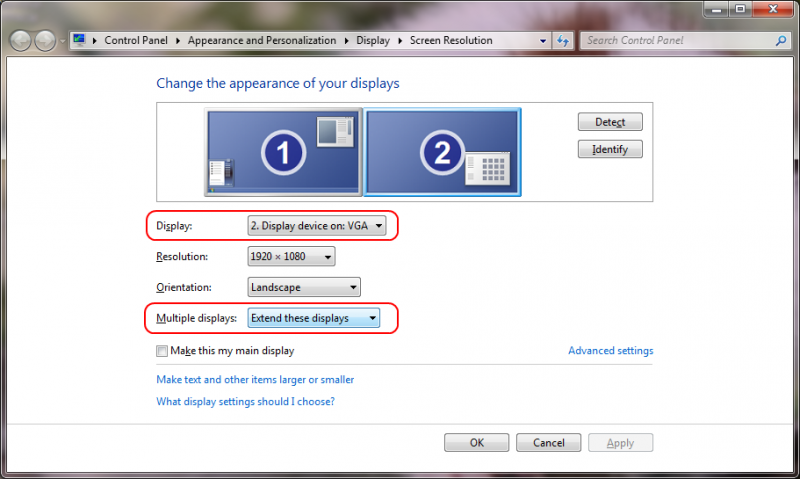800x479 pixels.
Task: Click Display in the breadcrumb
Action: (x=373, y=40)
